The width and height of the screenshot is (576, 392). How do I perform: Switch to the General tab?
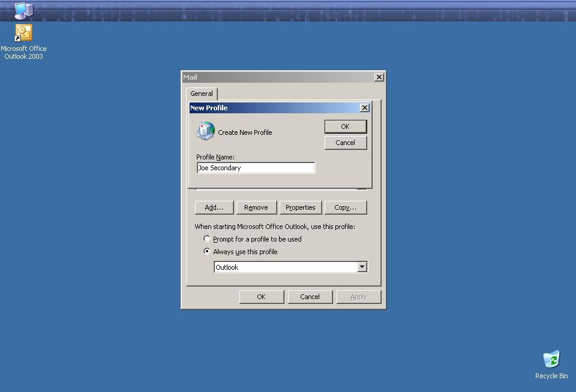[202, 94]
